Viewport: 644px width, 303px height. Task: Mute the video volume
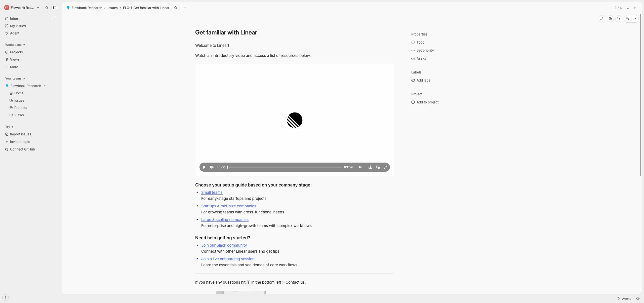click(x=212, y=167)
